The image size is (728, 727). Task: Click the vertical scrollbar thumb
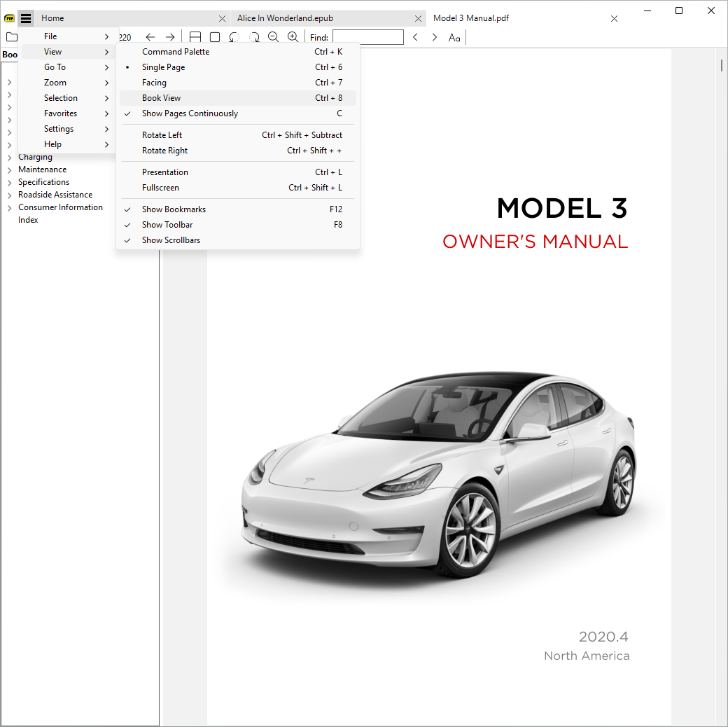click(x=722, y=66)
